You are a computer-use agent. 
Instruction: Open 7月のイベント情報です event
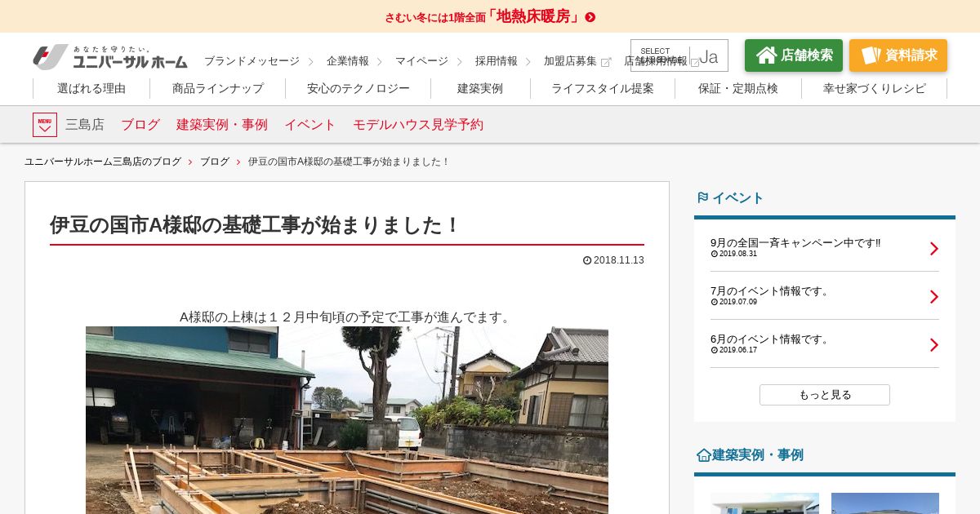tap(770, 291)
